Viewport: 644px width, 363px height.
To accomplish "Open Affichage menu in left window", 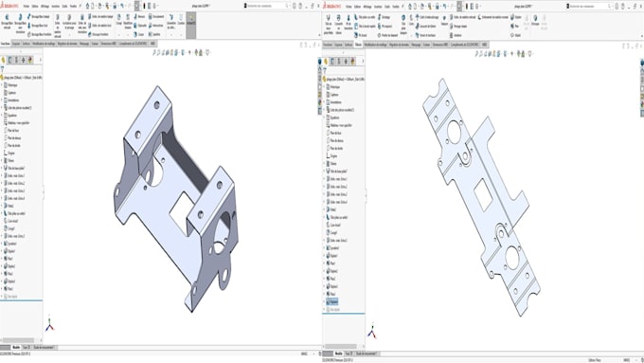I will click(x=45, y=7).
